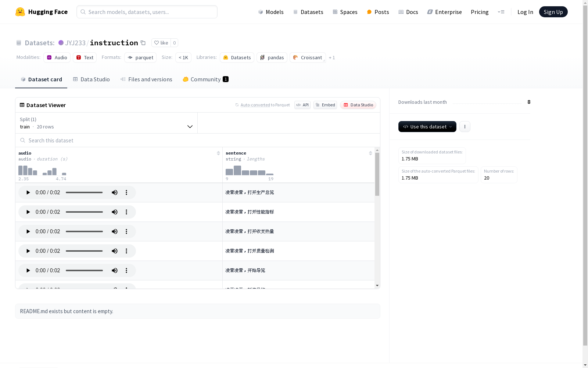Select the < 1K size tag
Screen dimensions: 588x368
click(x=183, y=57)
